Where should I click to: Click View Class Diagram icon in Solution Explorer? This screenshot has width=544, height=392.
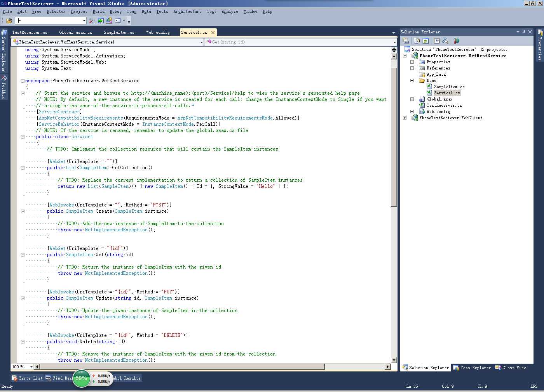click(x=445, y=41)
